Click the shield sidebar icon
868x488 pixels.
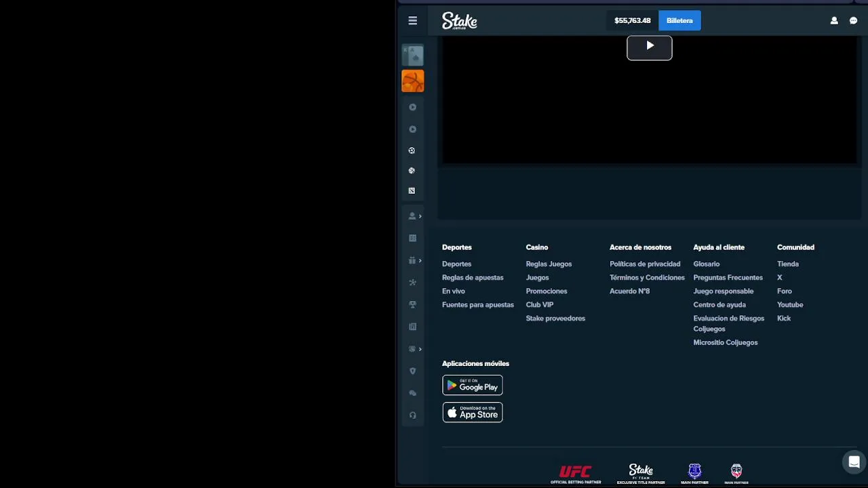(x=412, y=371)
